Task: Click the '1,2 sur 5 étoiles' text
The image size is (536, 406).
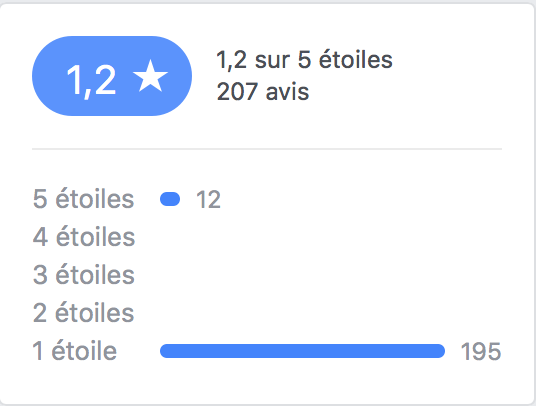Action: (304, 60)
